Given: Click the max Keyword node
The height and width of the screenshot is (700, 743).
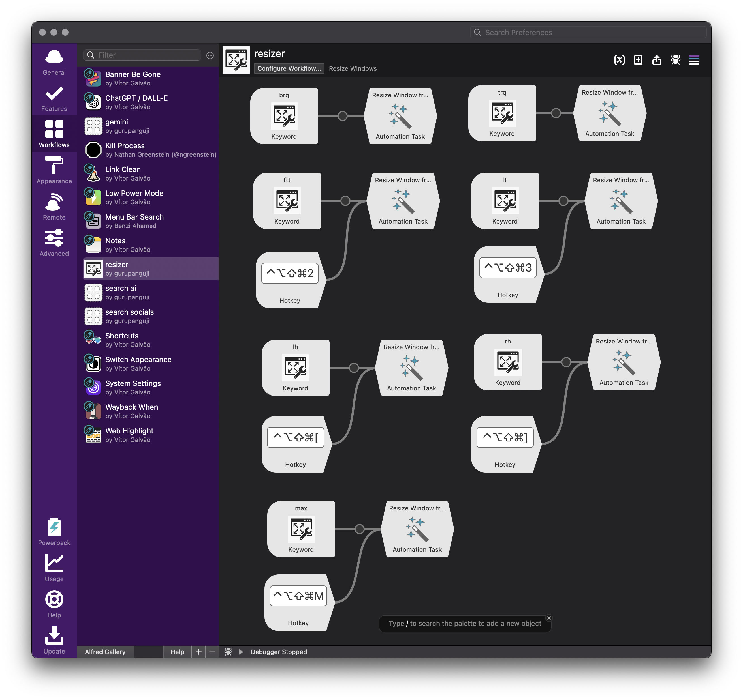Looking at the screenshot, I should pos(301,529).
